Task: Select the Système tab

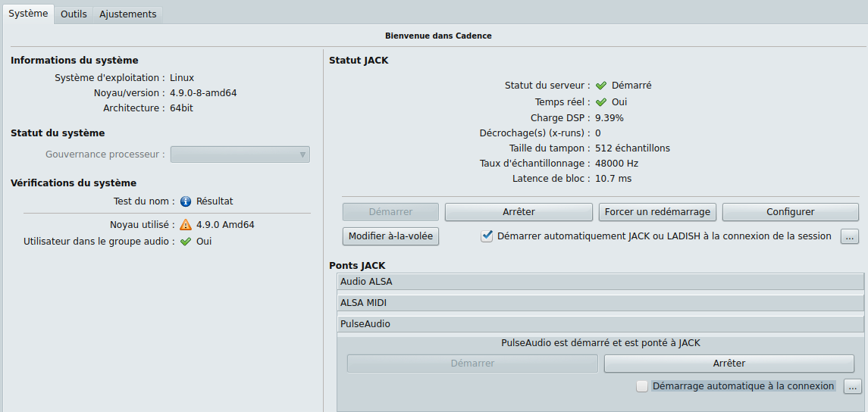Action: 28,14
